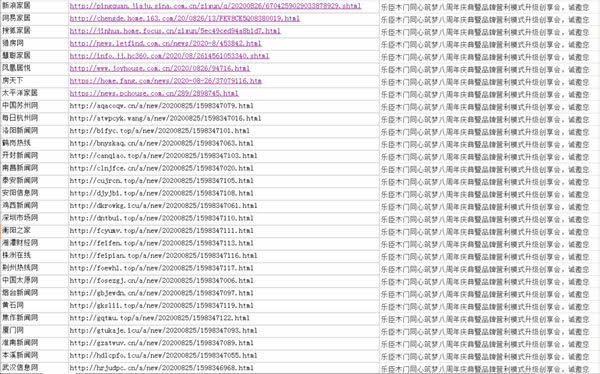
Task: Open the news.letfind.com.cn hyperlink
Action: point(165,43)
